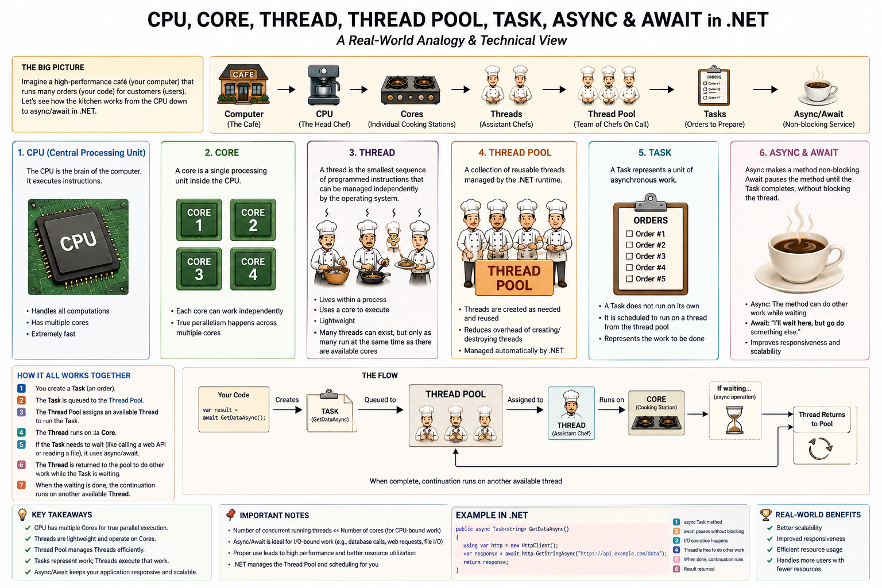The width and height of the screenshot is (882, 588).
Task: Click the 'Extremely fast' bullet in CPU section
Action: point(53,334)
